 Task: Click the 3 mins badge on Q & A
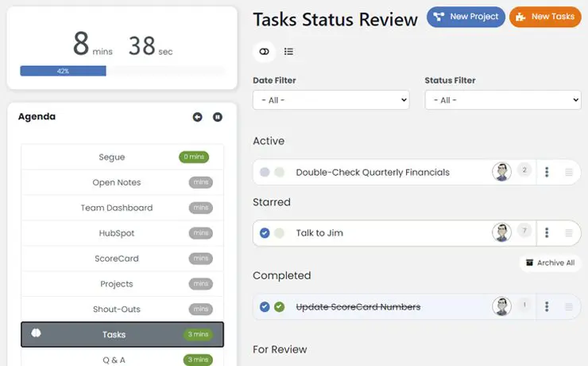[198, 360]
